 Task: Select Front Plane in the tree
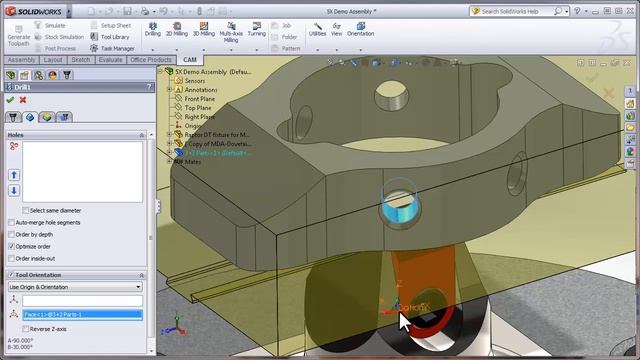pos(195,99)
